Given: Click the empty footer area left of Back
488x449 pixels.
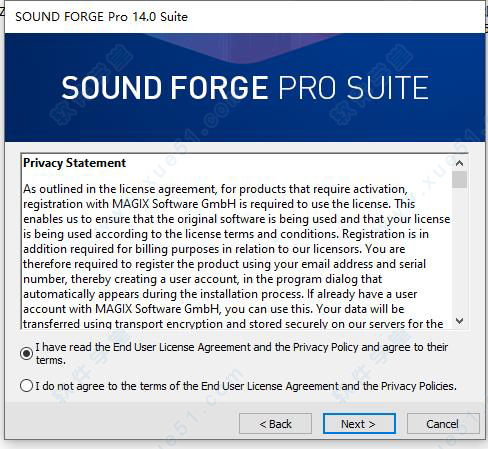Looking at the screenshot, I should pos(122,424).
